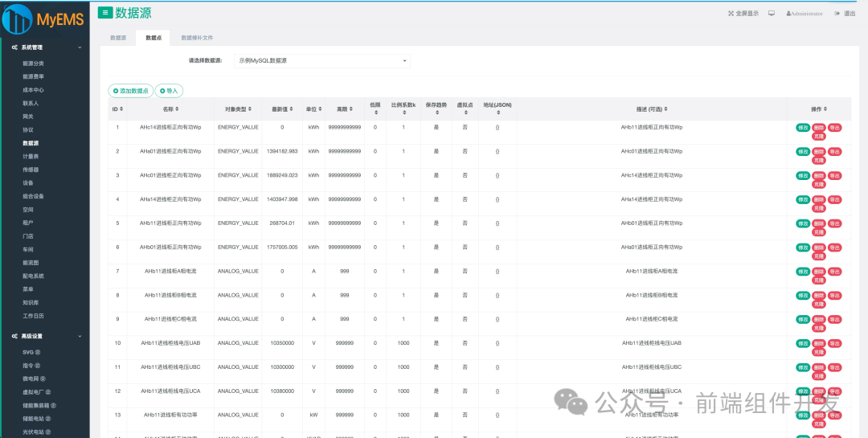
Task: Open 能流图 in the sidebar
Action: tap(31, 263)
